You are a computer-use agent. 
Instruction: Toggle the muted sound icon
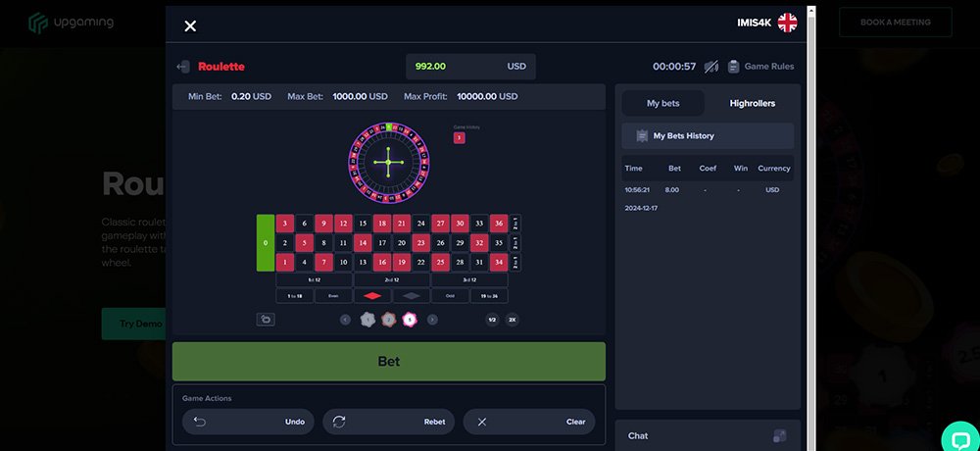point(711,67)
